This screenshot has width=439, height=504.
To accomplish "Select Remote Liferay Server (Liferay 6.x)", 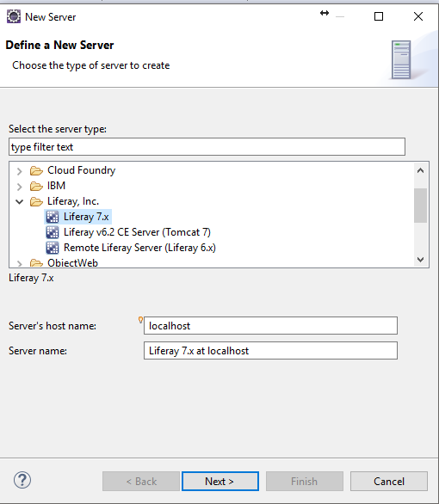I will (x=139, y=248).
